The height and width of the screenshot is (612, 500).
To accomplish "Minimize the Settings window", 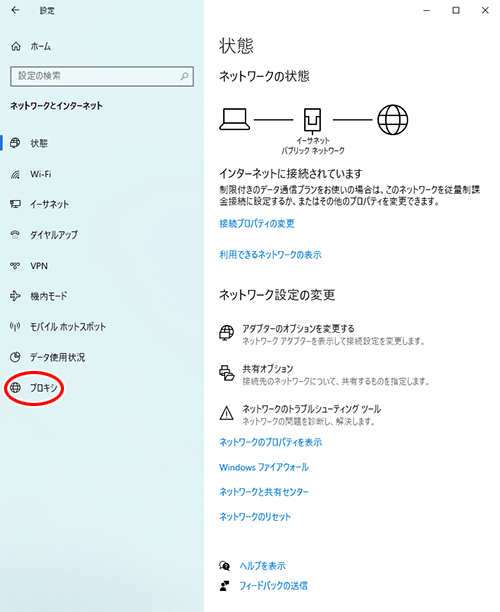I will [x=427, y=11].
